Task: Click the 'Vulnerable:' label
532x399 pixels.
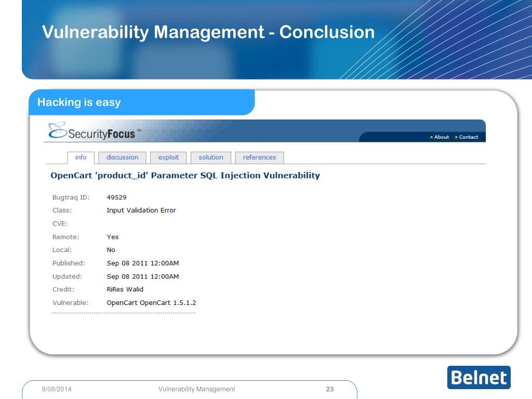Action: (x=70, y=303)
